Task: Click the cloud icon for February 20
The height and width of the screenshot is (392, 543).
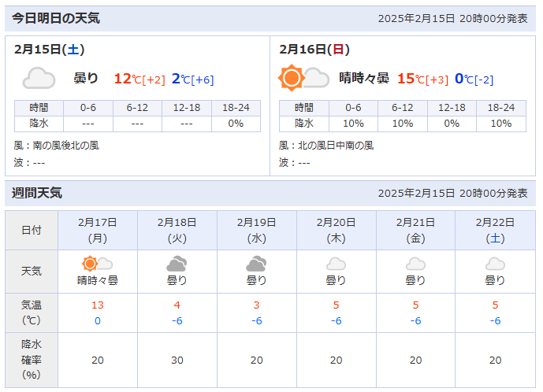Action: 337,264
